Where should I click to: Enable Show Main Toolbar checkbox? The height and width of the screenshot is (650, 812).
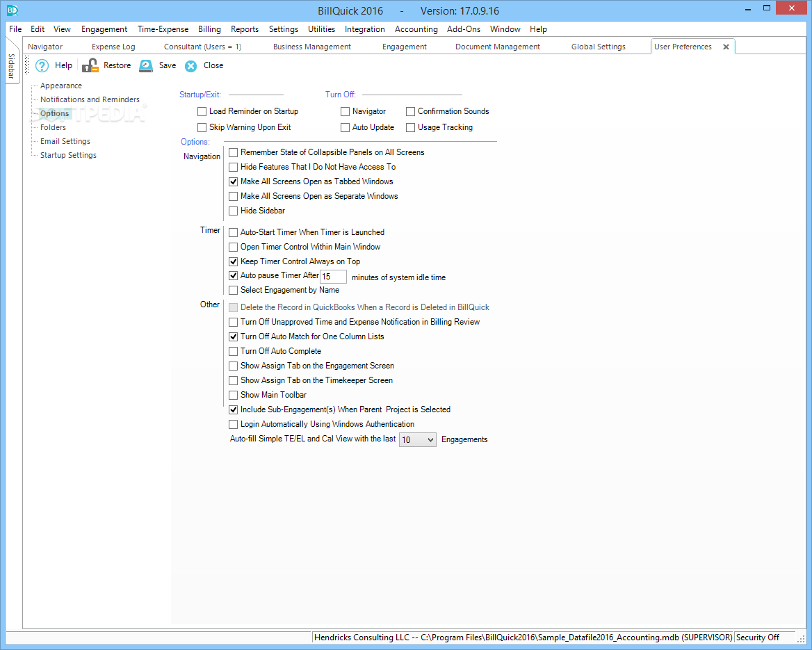click(234, 395)
